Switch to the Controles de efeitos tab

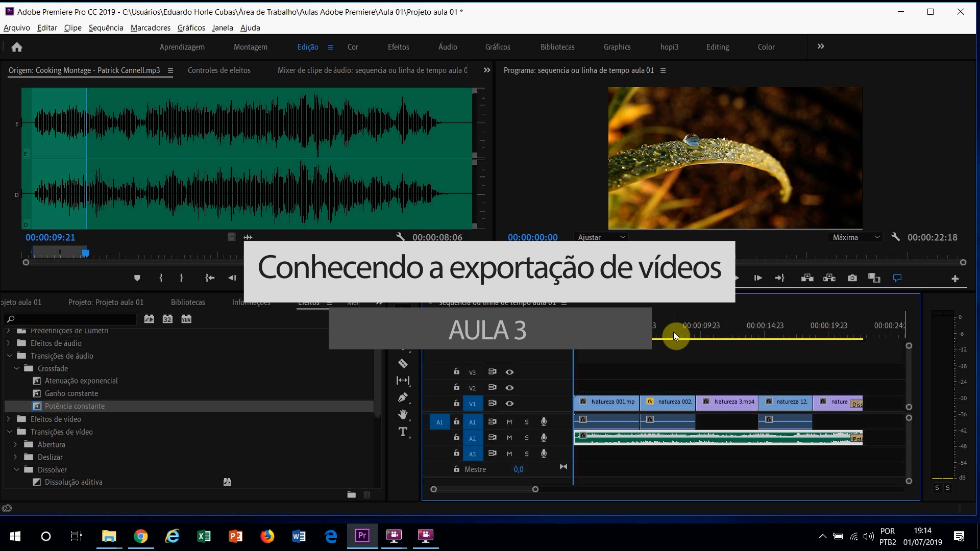(x=219, y=70)
